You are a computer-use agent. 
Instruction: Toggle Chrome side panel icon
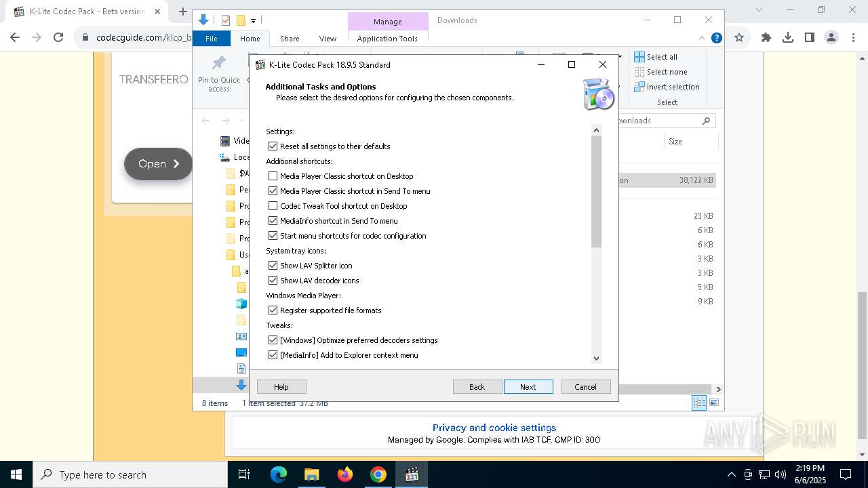point(810,38)
